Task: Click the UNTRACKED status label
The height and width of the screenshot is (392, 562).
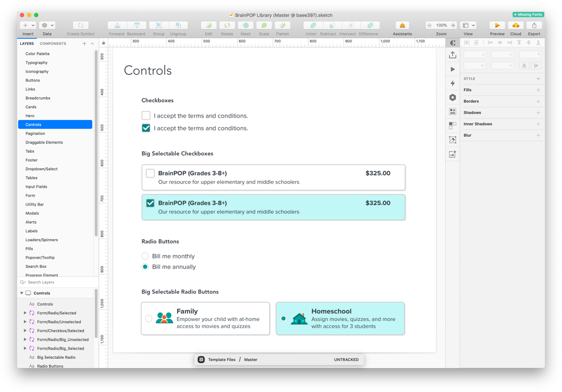Action: (346, 360)
